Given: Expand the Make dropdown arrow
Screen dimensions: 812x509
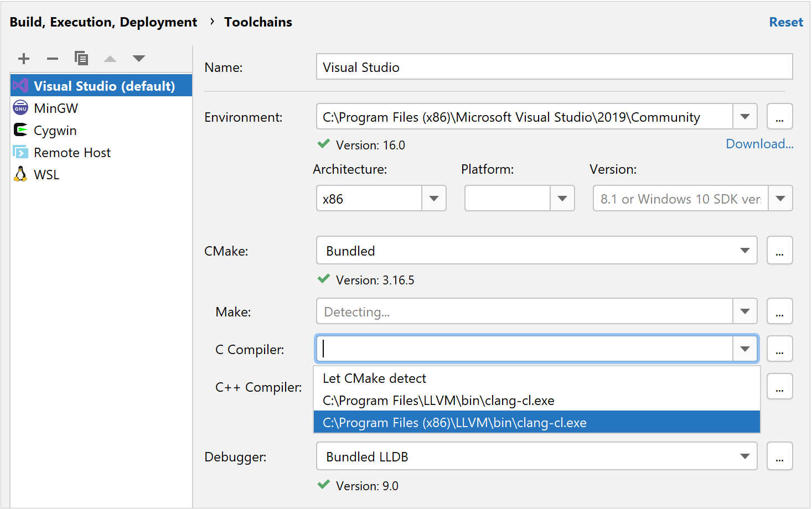Looking at the screenshot, I should pyautogui.click(x=745, y=311).
